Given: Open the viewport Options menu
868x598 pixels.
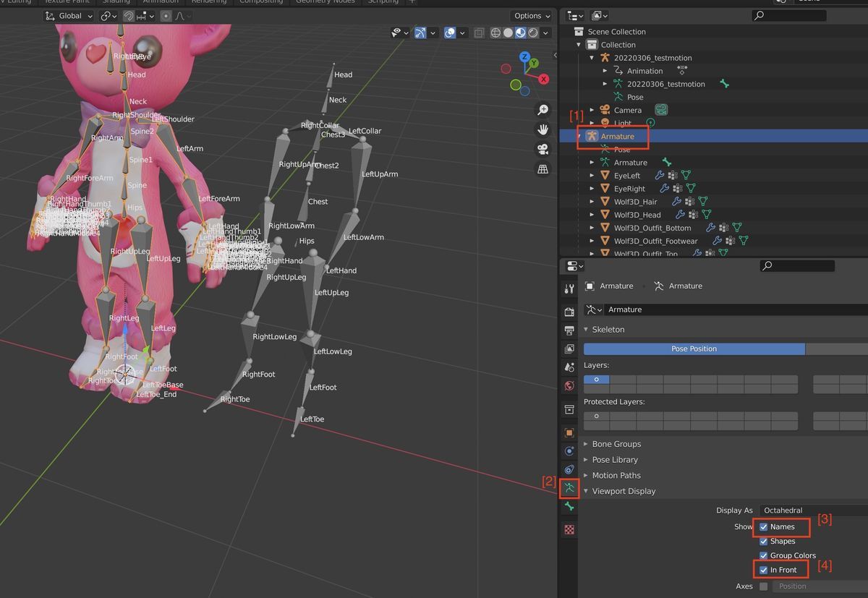Looking at the screenshot, I should 532,15.
